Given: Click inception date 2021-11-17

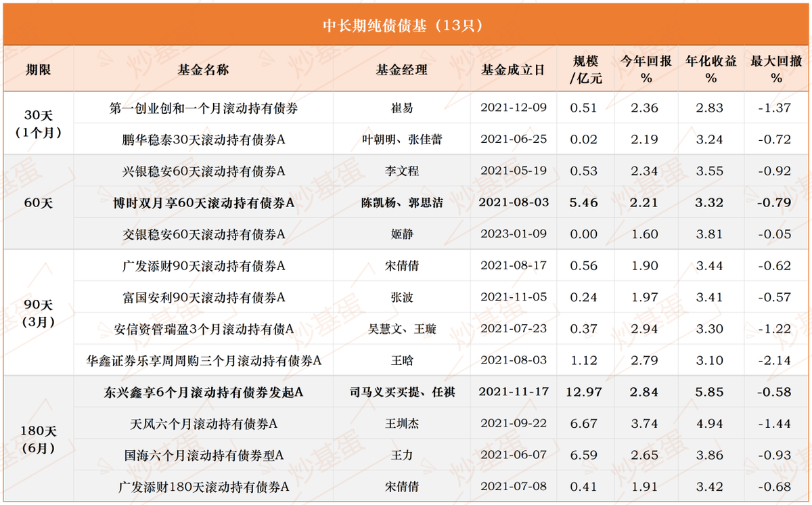Looking at the screenshot, I should (513, 392).
